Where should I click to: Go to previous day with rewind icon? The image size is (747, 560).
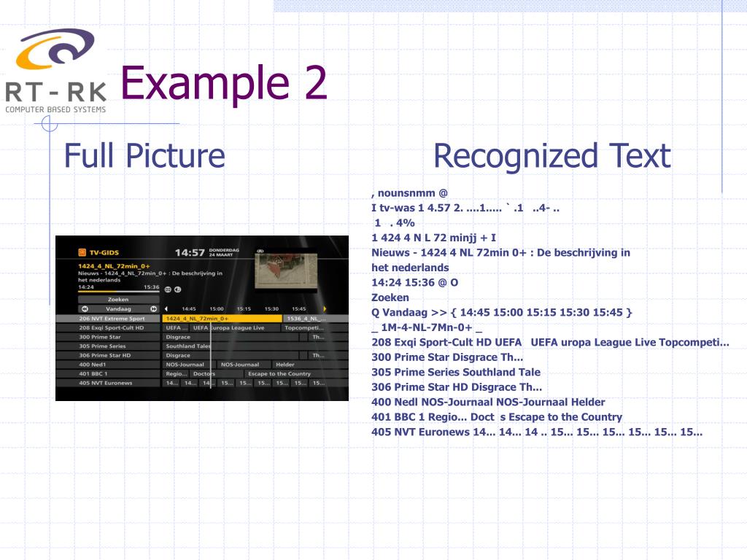[x=85, y=308]
